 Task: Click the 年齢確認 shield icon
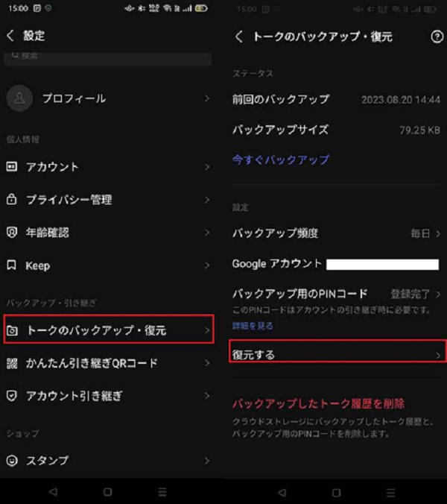[x=12, y=232]
